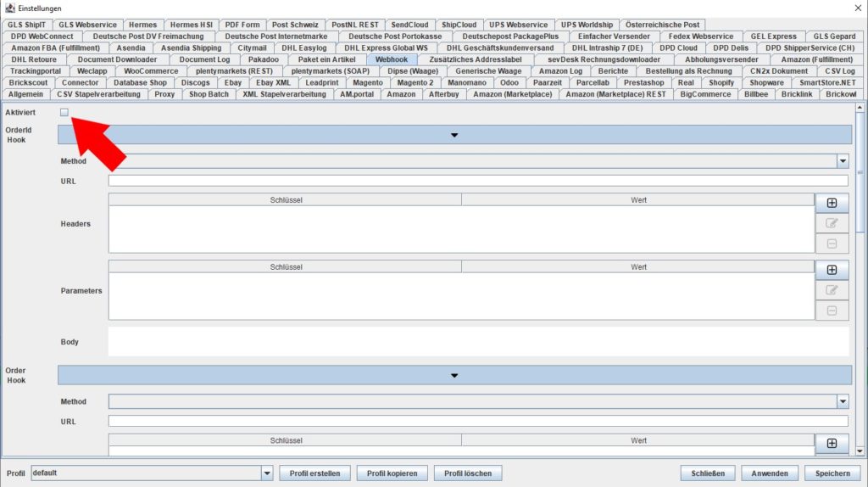Click the add row icon beside Headers table

point(832,203)
